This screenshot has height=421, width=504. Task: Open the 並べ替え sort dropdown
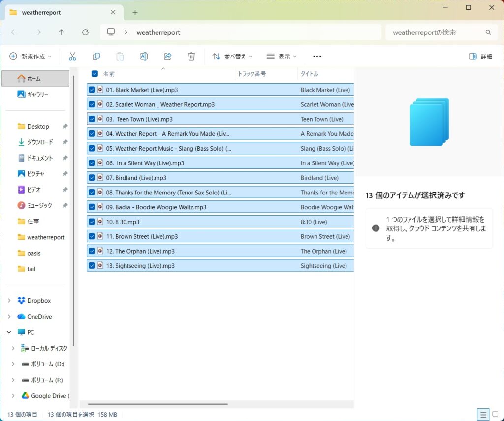(x=232, y=57)
